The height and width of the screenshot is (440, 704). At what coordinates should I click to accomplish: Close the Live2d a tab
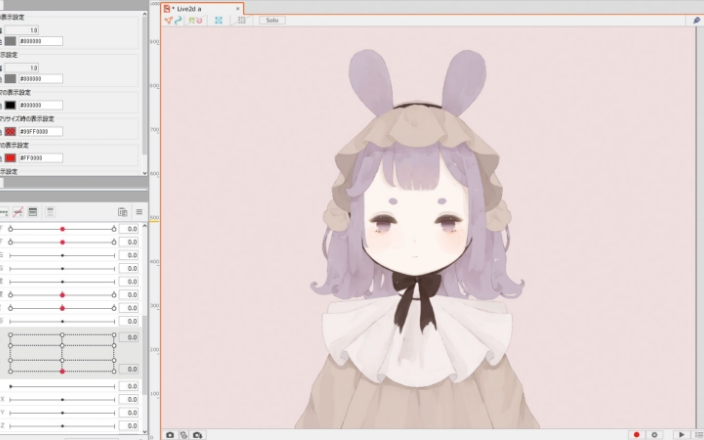point(238,9)
